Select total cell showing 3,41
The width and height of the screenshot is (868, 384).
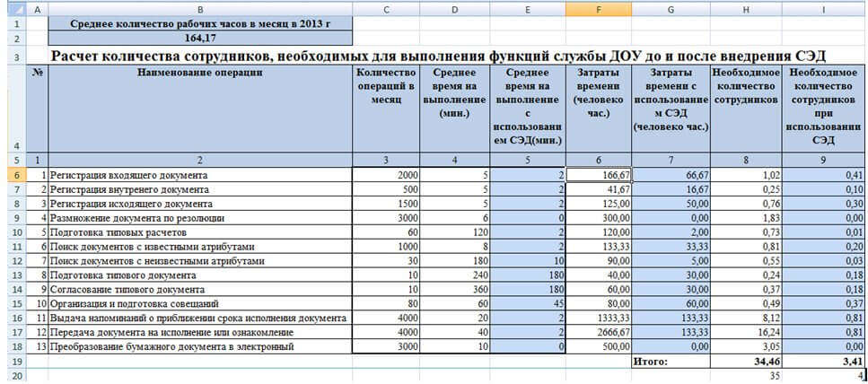coord(825,361)
